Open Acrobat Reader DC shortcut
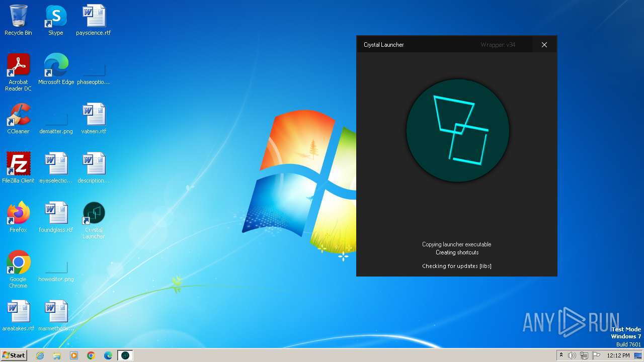Image resolution: width=644 pixels, height=362 pixels. [18, 72]
